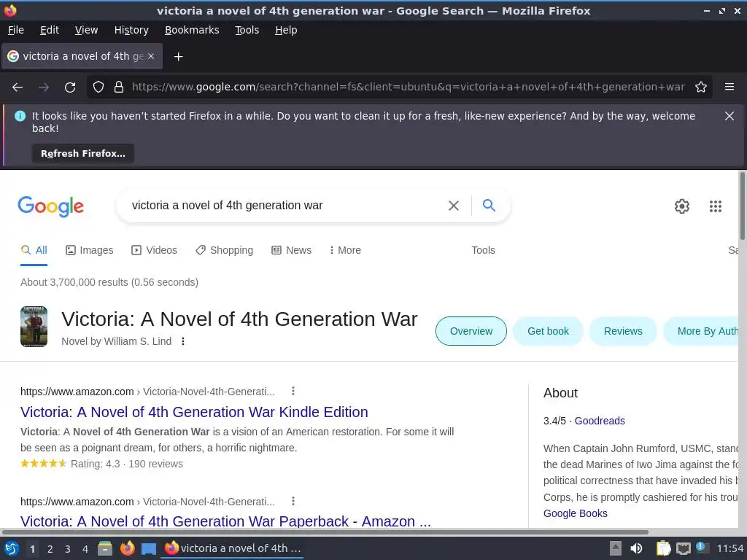Open the tracking protection shield icon

98,87
